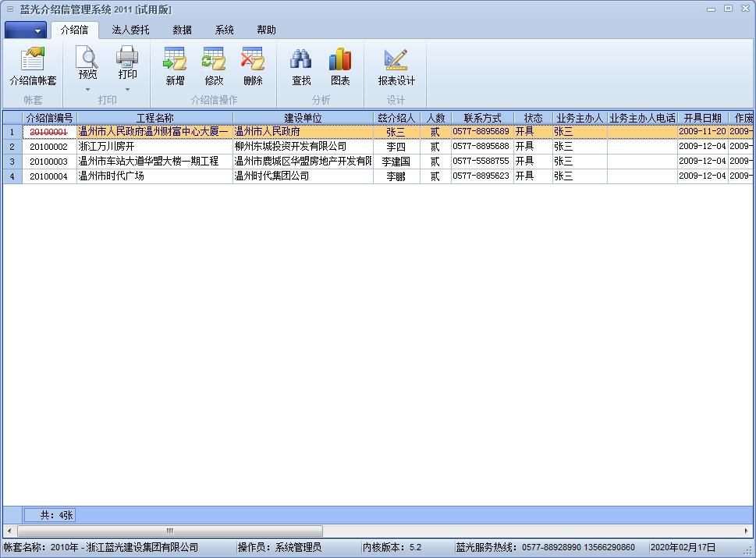The height and width of the screenshot is (558, 756).
Task: Click the small icon left of the window title
Action: [10, 9]
